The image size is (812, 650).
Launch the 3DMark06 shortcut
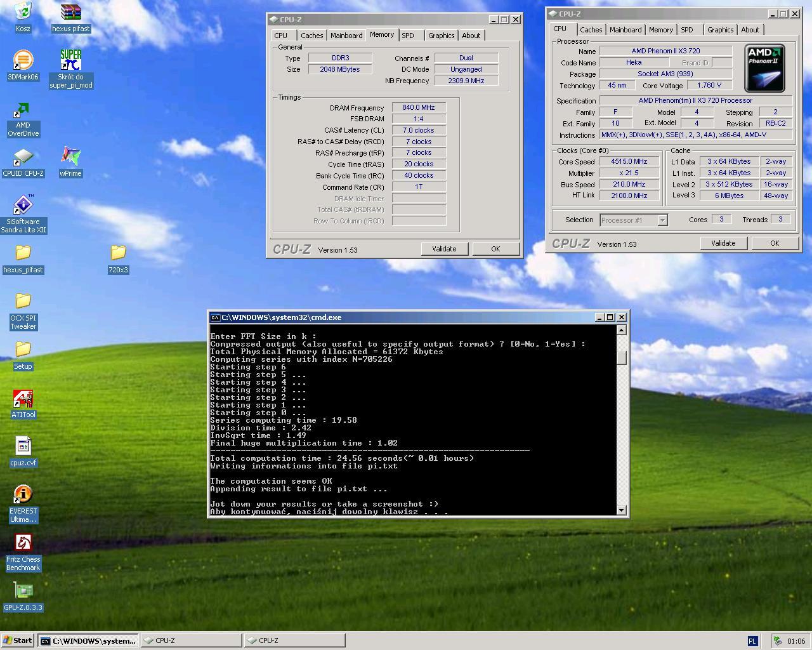tap(23, 60)
